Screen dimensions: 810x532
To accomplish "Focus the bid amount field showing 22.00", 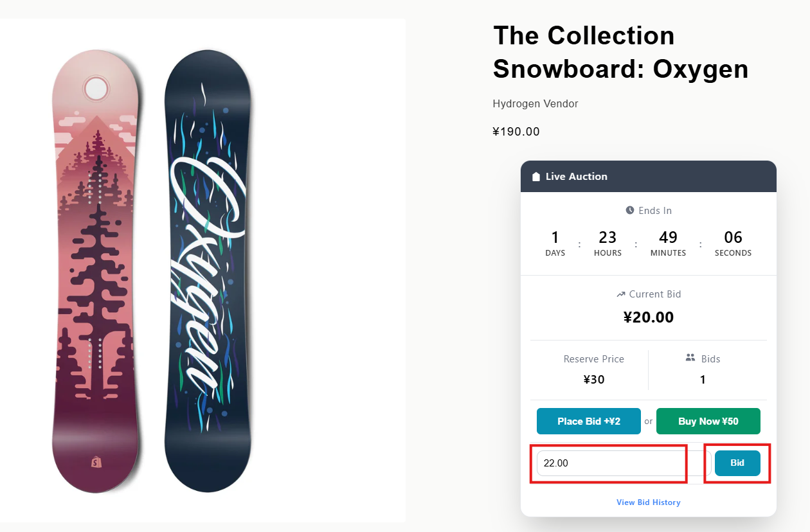I will (x=609, y=463).
